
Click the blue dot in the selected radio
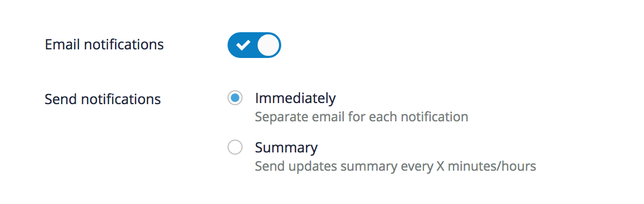tap(235, 98)
